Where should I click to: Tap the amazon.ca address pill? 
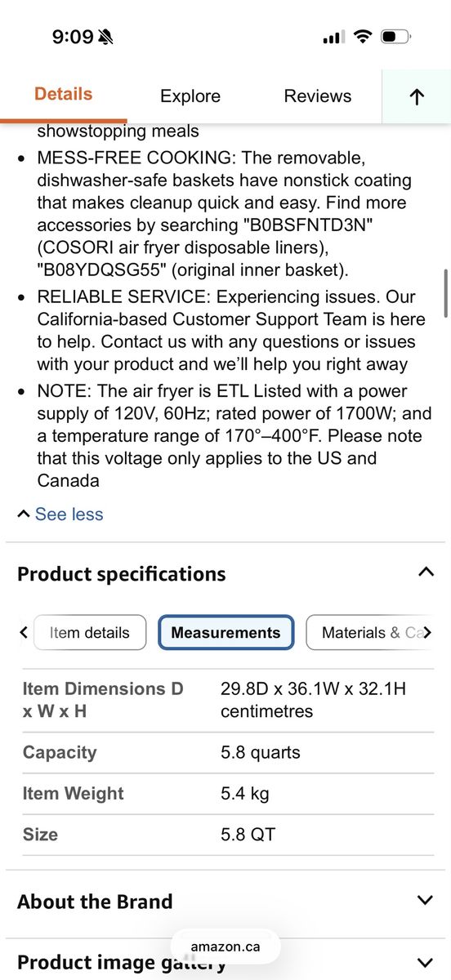[225, 947]
